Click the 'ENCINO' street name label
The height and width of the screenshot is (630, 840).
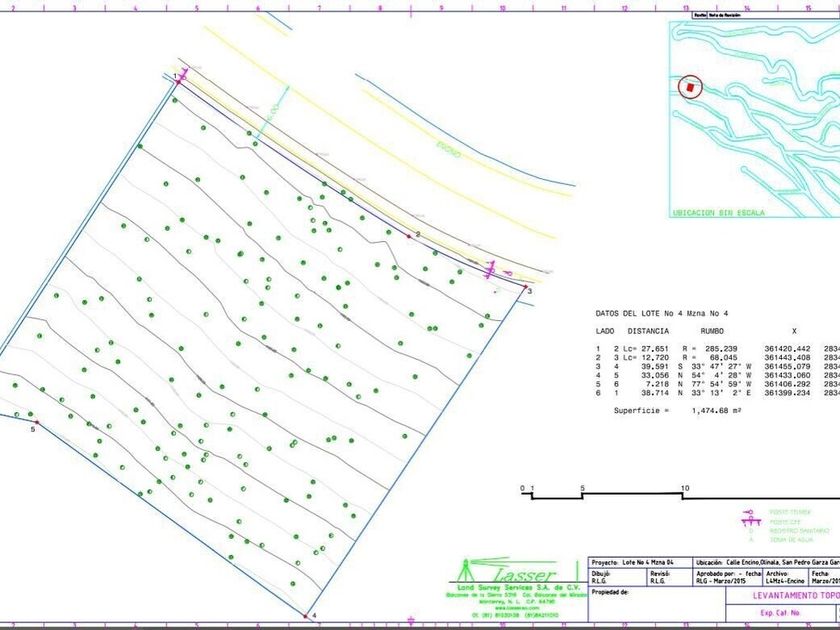point(448,151)
